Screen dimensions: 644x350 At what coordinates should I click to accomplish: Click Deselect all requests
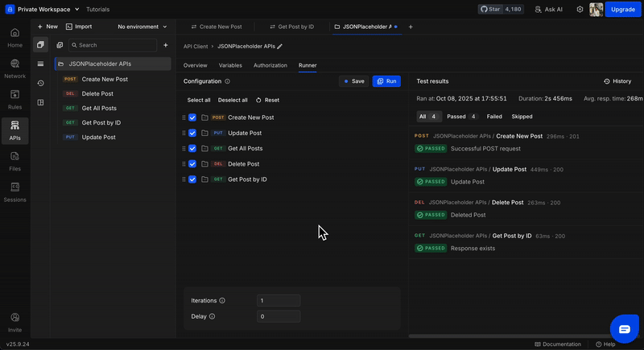233,100
